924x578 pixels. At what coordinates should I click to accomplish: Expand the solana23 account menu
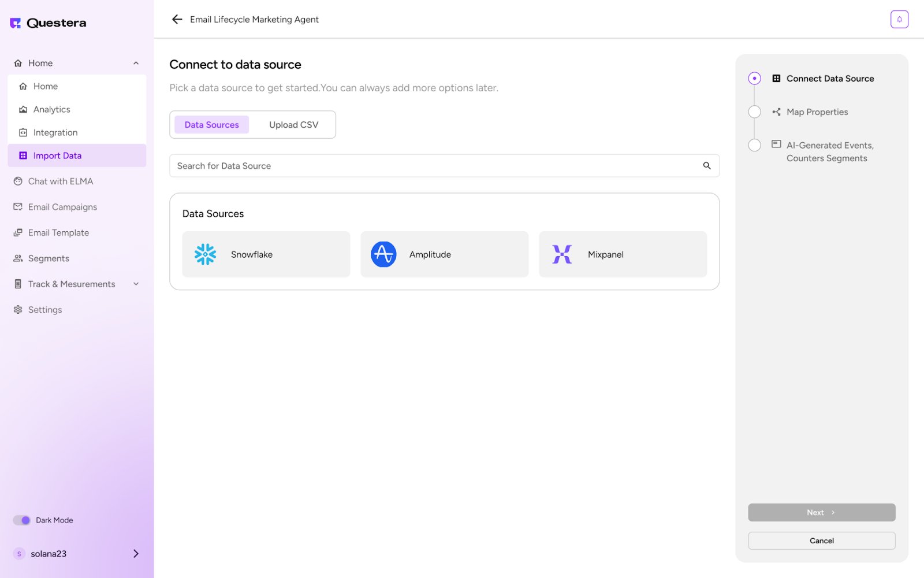click(x=136, y=554)
